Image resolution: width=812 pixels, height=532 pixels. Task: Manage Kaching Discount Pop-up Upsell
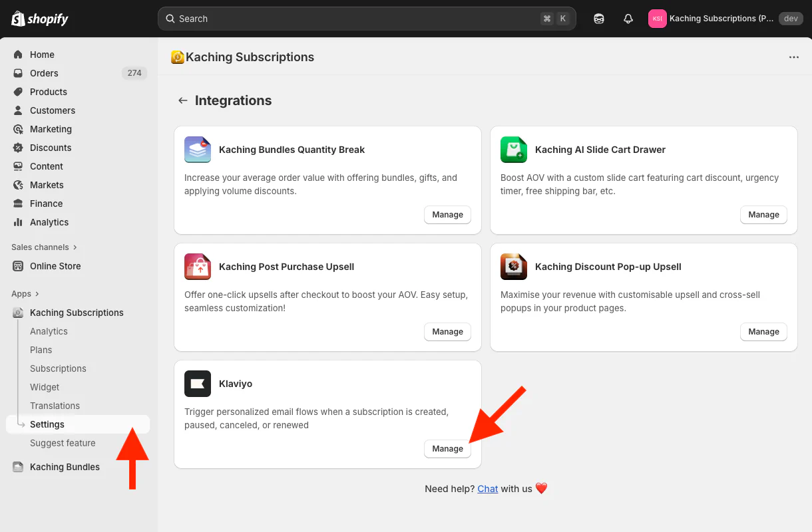pyautogui.click(x=763, y=332)
